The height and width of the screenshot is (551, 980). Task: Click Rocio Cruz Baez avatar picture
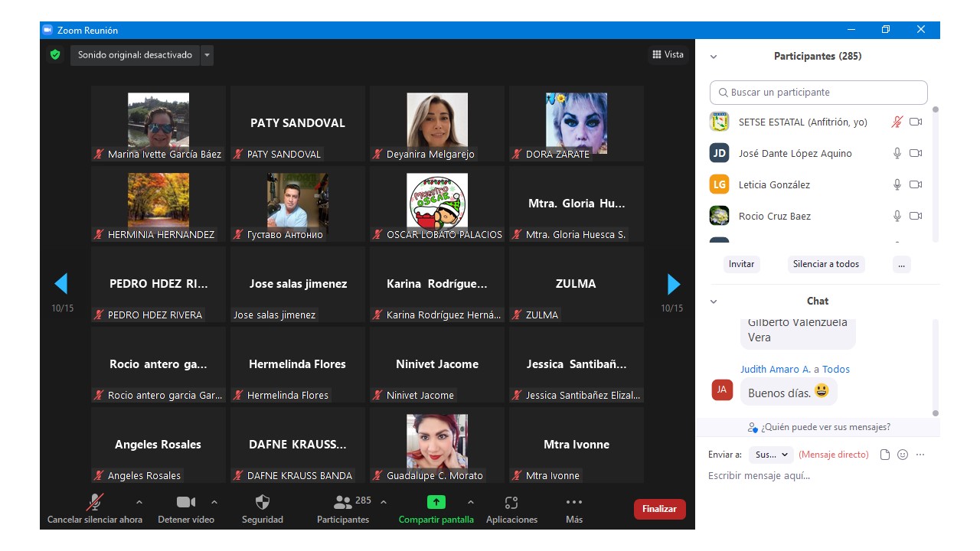click(719, 216)
